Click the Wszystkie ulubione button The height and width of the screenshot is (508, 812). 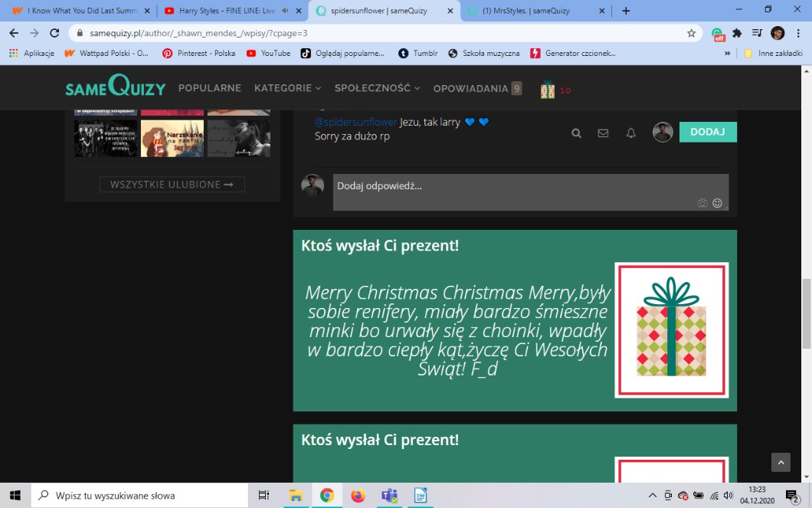pyautogui.click(x=172, y=185)
